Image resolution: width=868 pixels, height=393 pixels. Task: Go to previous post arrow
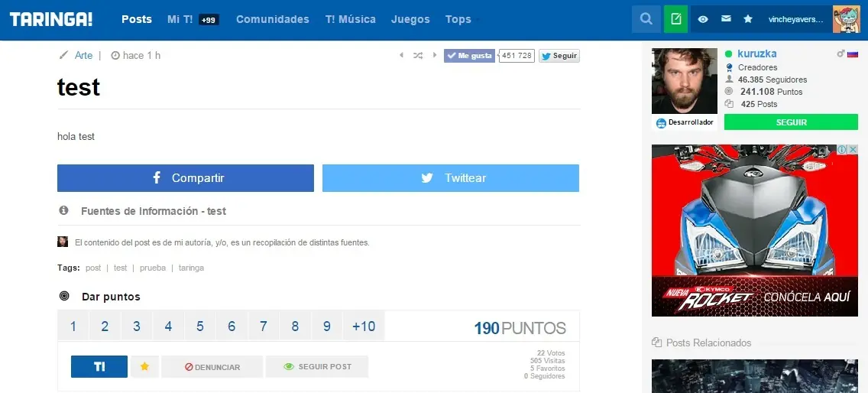[x=402, y=55]
